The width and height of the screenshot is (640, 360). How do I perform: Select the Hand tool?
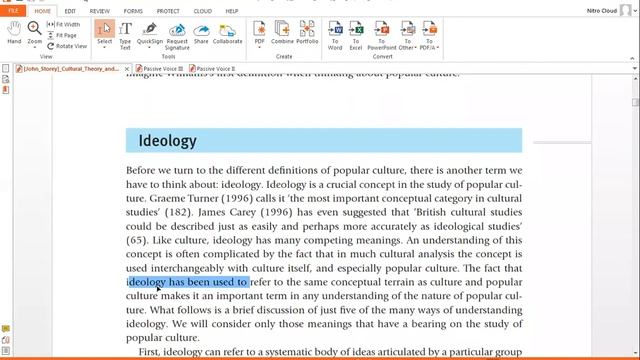coord(14,32)
